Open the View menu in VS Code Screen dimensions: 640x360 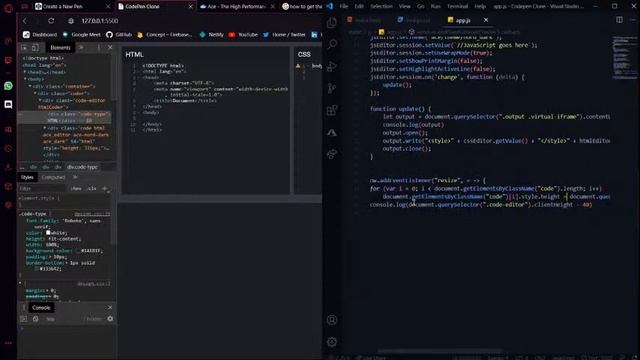(404, 7)
